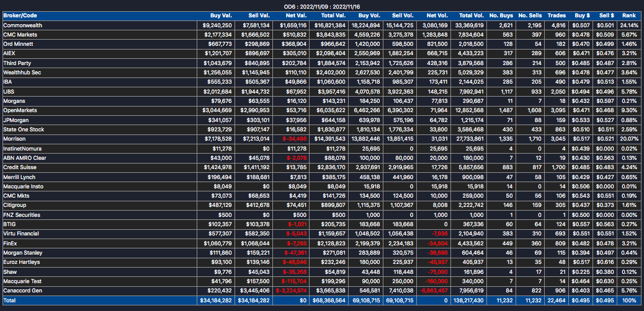Select Shaw net volume -75,000

coord(439,271)
